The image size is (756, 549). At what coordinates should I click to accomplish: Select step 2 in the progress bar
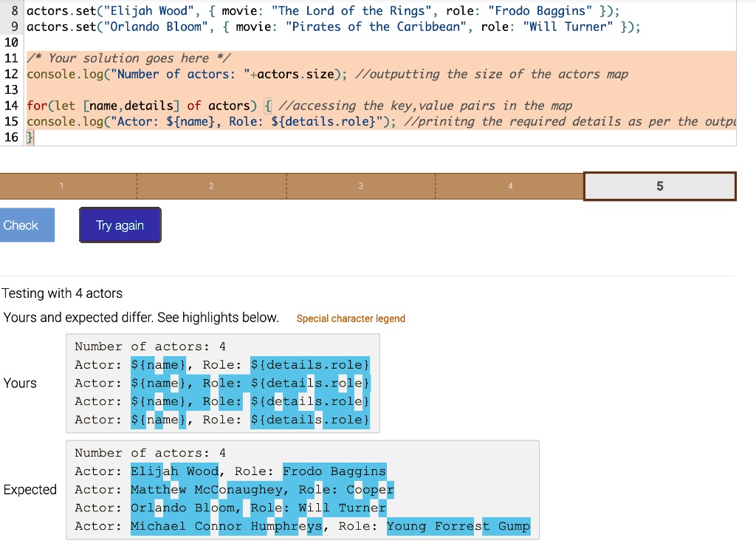tap(212, 186)
